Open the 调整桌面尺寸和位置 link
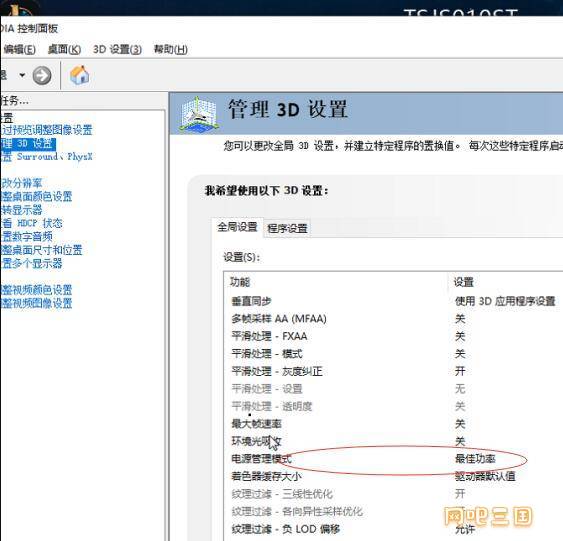Viewport: 563px width, 541px height. pyautogui.click(x=41, y=250)
